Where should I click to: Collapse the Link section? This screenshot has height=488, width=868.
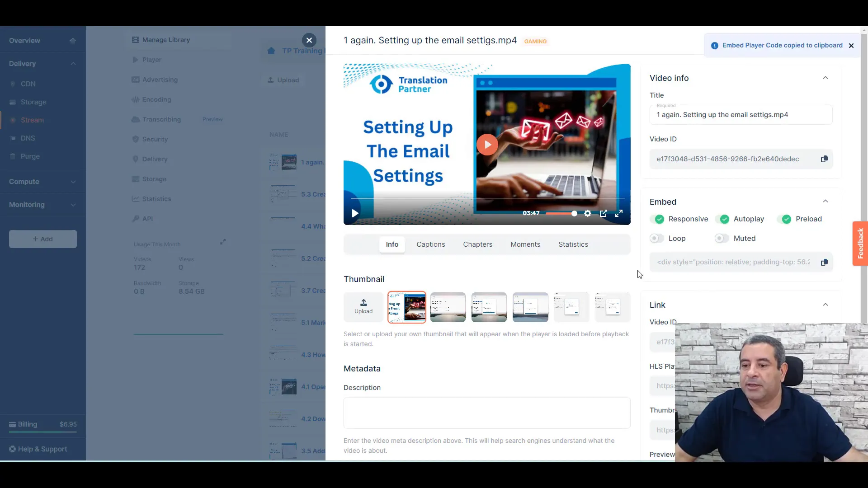point(826,305)
